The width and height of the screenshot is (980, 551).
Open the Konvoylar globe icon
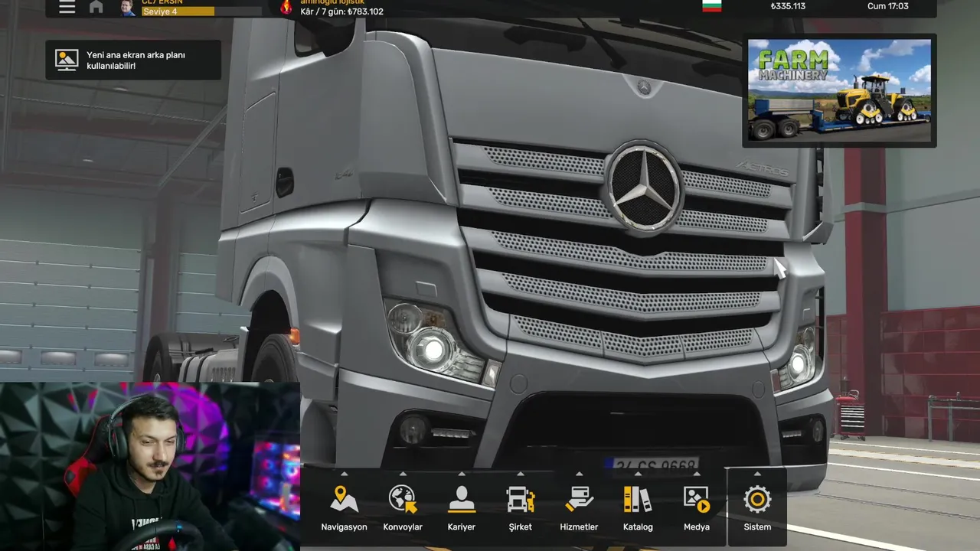403,500
